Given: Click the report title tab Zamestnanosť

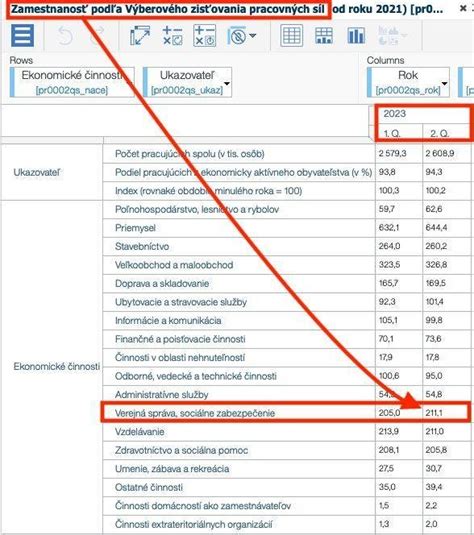Looking at the screenshot, I should [x=227, y=9].
